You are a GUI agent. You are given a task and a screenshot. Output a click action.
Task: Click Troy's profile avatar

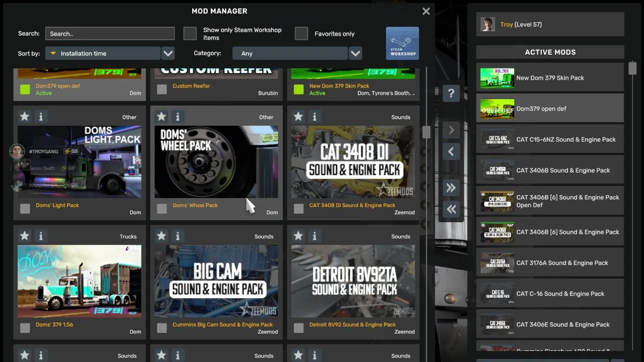coord(488,24)
